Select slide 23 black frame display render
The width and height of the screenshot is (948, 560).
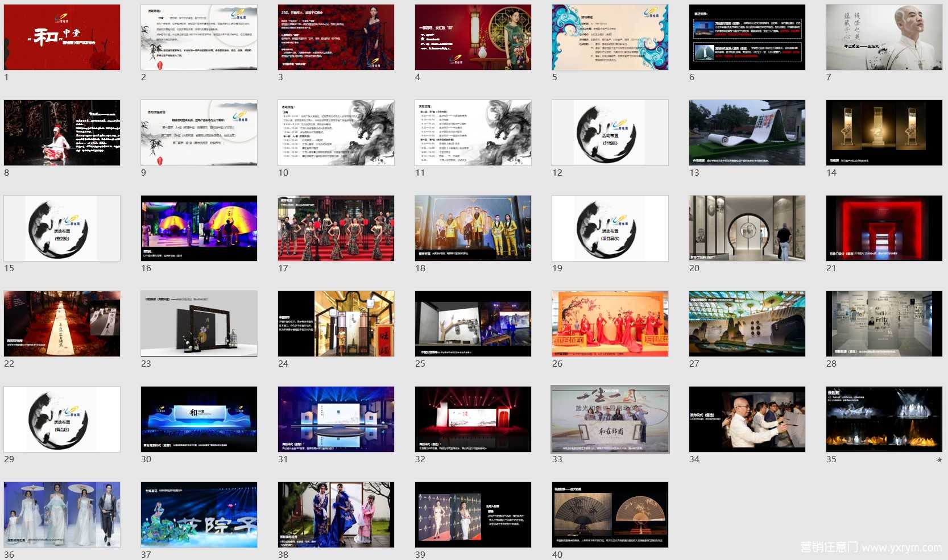[x=199, y=324]
